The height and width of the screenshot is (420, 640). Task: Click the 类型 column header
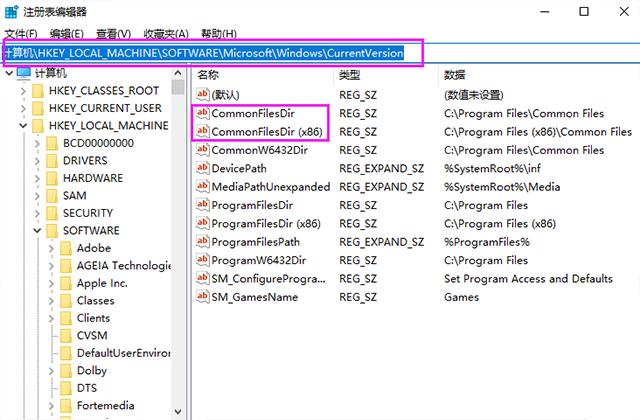pyautogui.click(x=349, y=75)
